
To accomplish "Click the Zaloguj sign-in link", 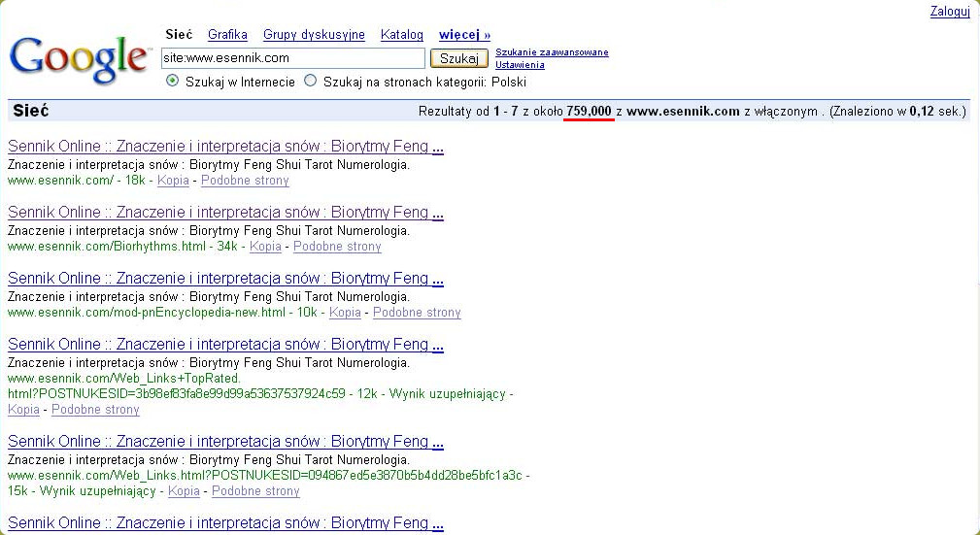I will tap(949, 12).
